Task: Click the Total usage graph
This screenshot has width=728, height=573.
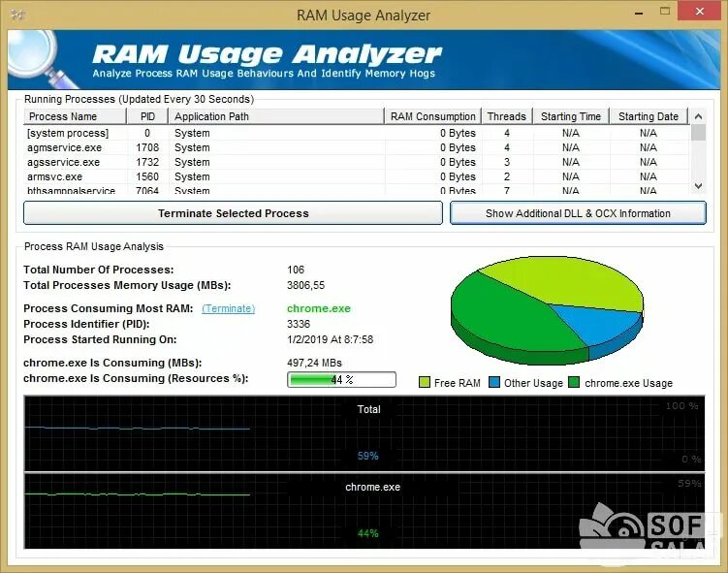Action: coord(364,433)
